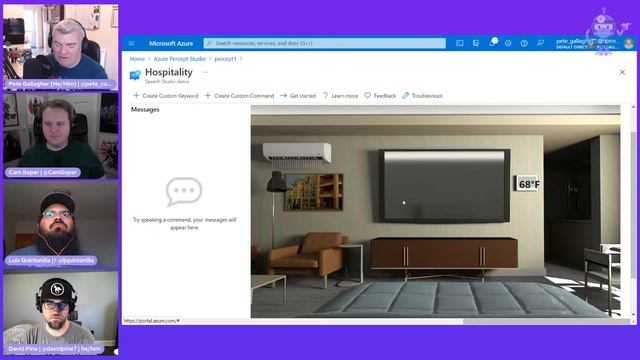Close the Hospitality blade

(x=622, y=72)
